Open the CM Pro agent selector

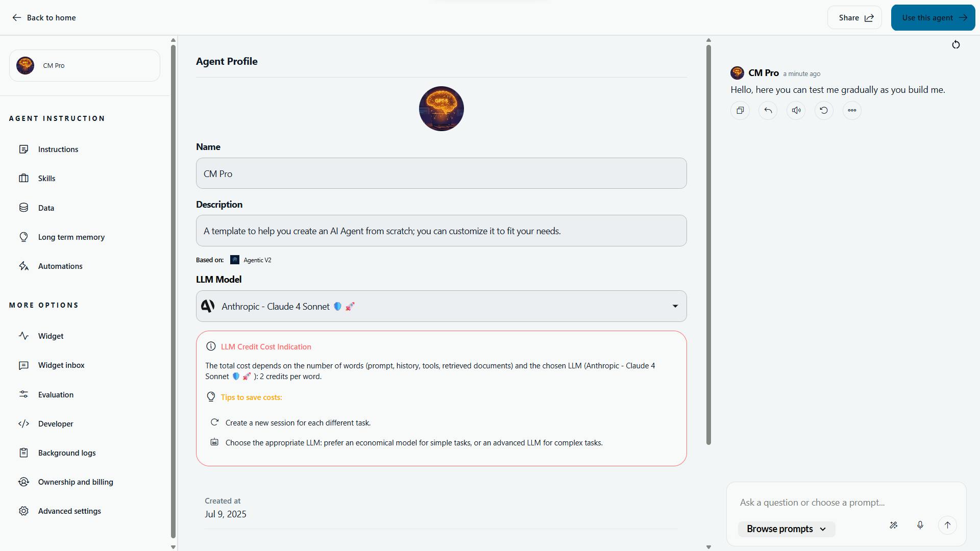point(85,65)
